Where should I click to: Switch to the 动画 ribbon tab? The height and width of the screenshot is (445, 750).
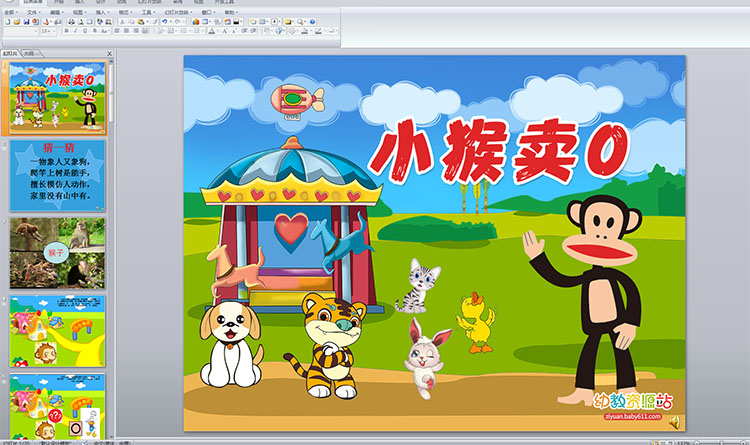pos(122,2)
